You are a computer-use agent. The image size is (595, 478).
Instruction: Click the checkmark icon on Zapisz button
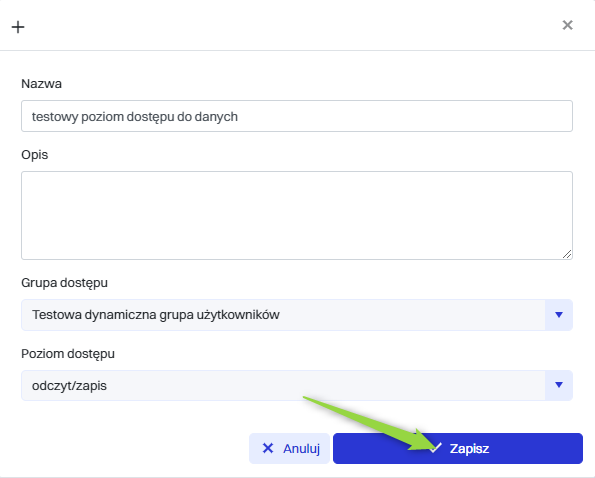pyautogui.click(x=435, y=448)
